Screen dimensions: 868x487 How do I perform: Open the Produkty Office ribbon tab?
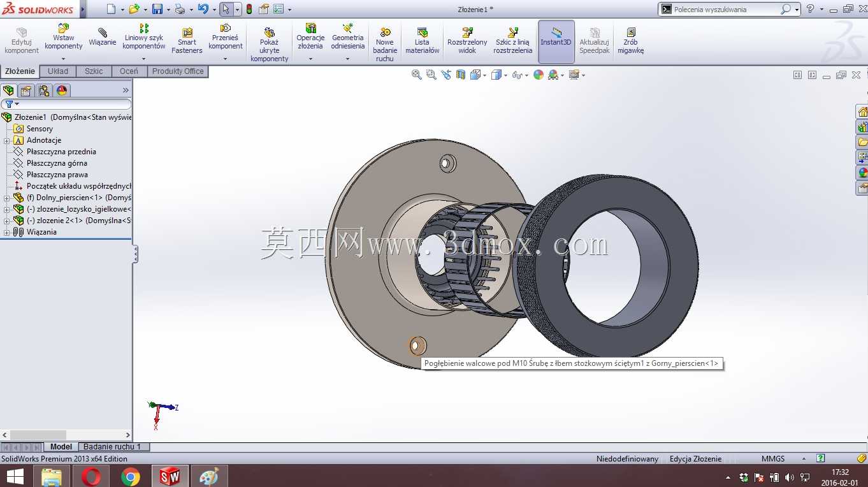pyautogui.click(x=178, y=71)
